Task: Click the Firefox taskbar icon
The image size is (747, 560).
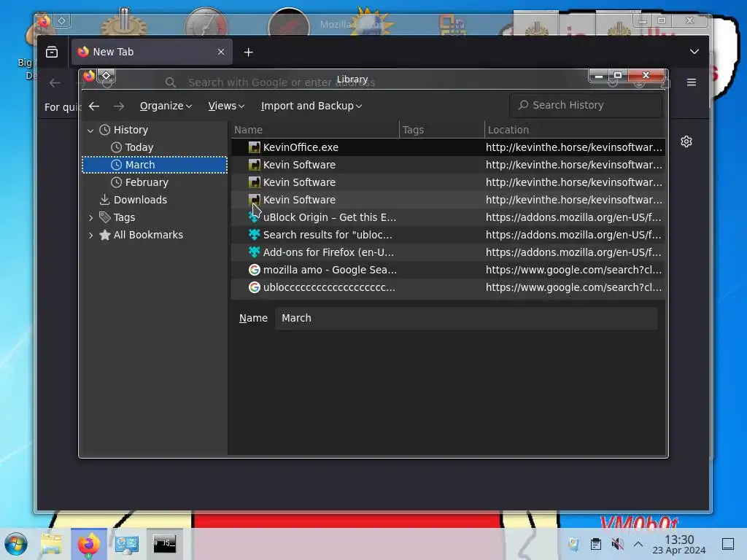Action: 88,544
